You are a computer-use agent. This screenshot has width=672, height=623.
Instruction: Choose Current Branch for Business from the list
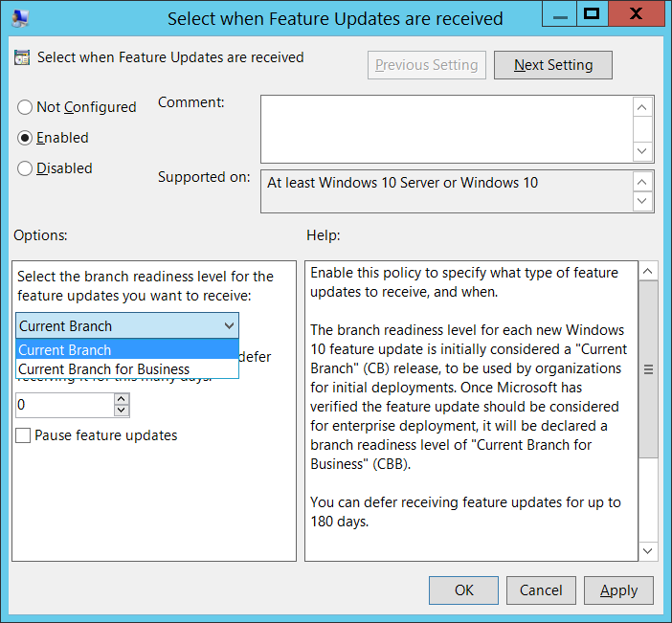pyautogui.click(x=104, y=369)
